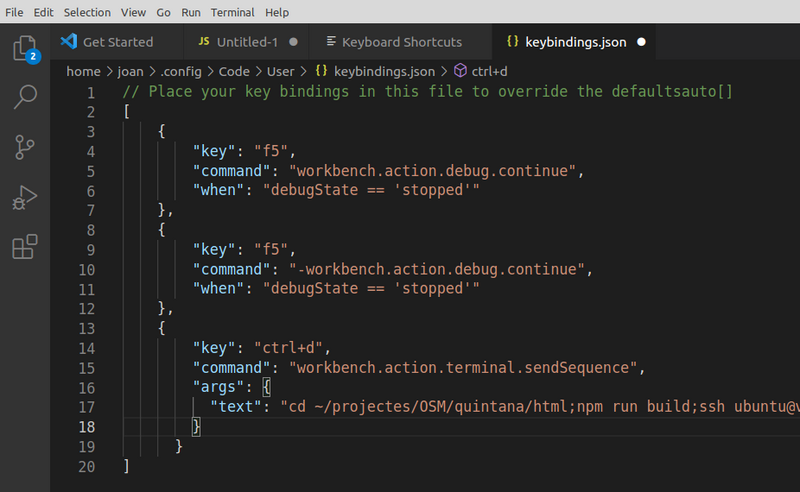Switch to the Get Started tab
The width and height of the screenshot is (800, 492).
coord(117,42)
